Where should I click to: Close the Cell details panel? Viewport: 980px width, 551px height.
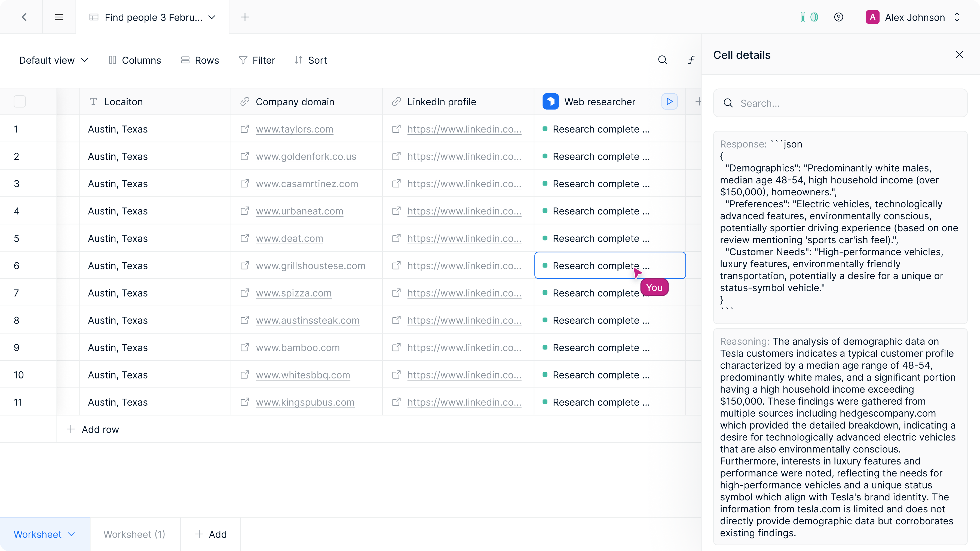[x=959, y=55]
